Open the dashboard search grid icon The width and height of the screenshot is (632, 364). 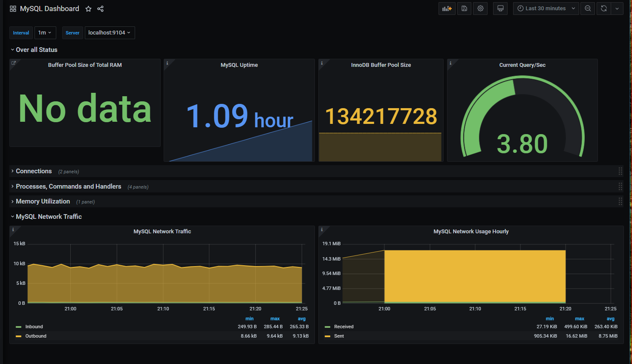tap(13, 9)
